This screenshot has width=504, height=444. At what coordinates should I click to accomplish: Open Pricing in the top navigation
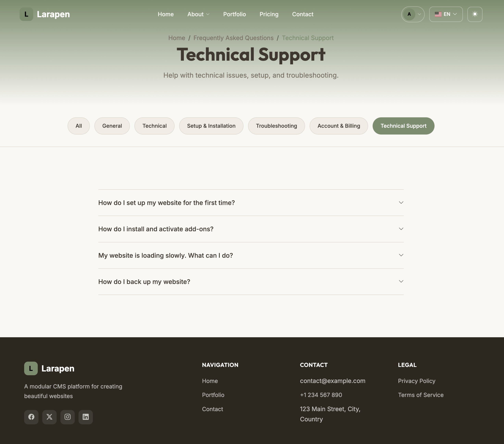click(x=269, y=14)
